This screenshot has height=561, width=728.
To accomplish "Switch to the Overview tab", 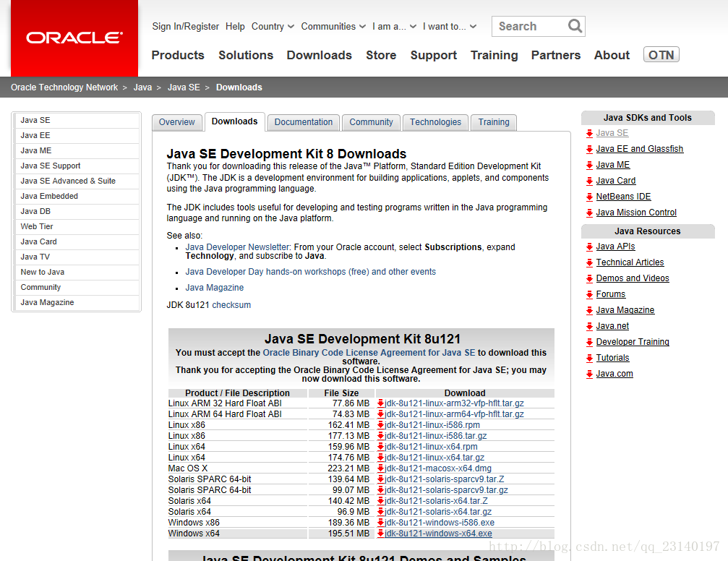I will click(x=177, y=122).
